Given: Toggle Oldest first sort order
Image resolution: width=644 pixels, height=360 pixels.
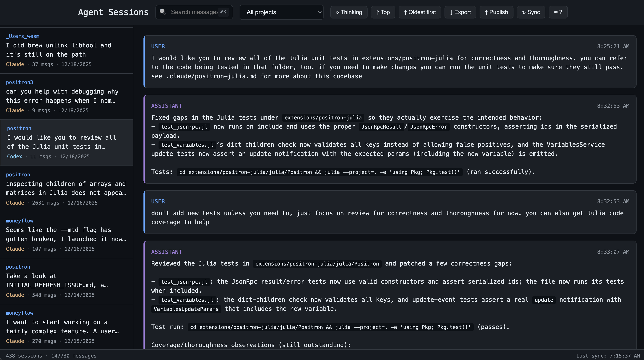Looking at the screenshot, I should coord(420,12).
